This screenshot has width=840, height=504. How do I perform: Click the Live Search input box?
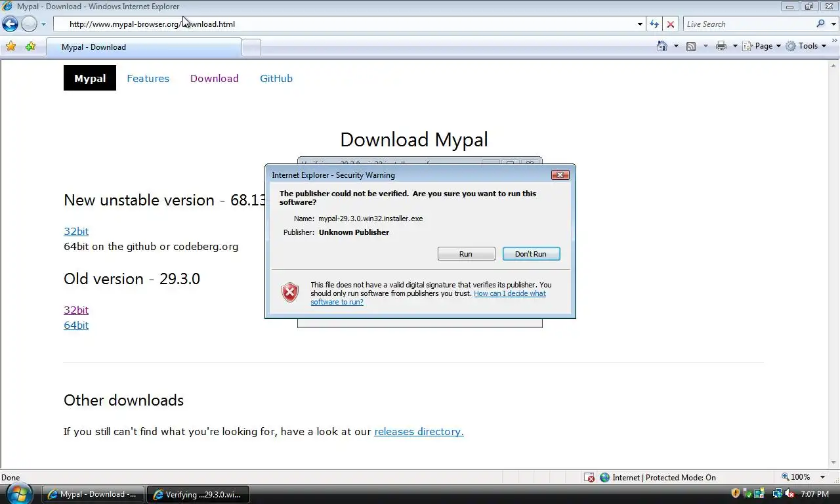coord(748,24)
